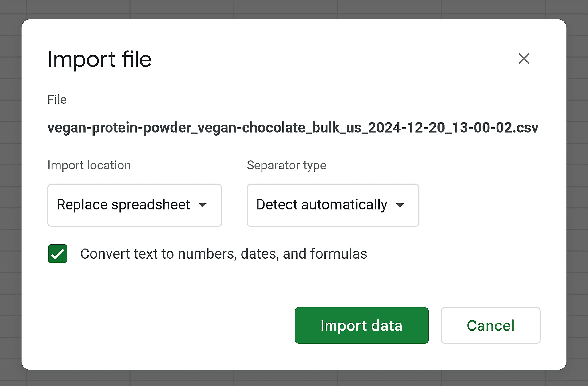Image resolution: width=588 pixels, height=386 pixels.
Task: Select the vegan-protein-powder csv filename
Action: click(293, 128)
